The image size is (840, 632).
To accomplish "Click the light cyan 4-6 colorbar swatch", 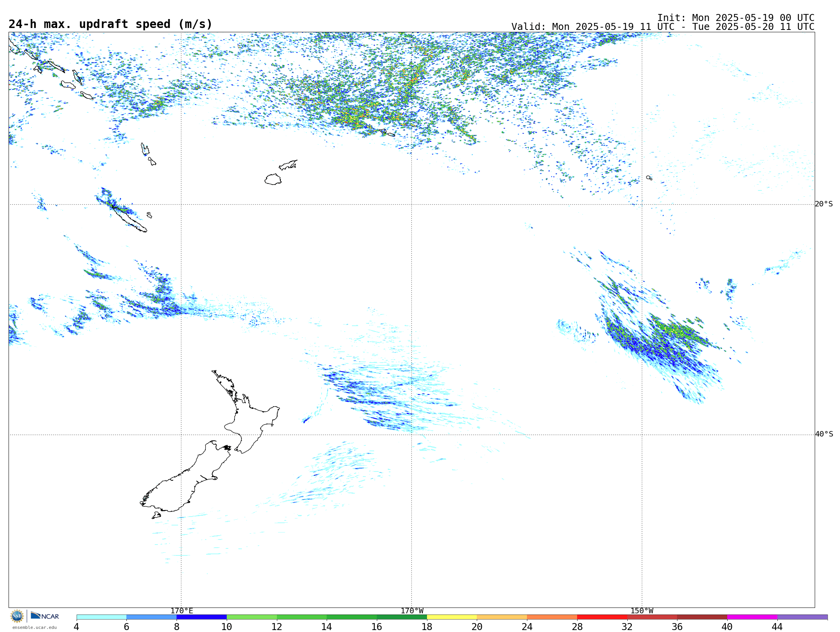I will pos(101,617).
